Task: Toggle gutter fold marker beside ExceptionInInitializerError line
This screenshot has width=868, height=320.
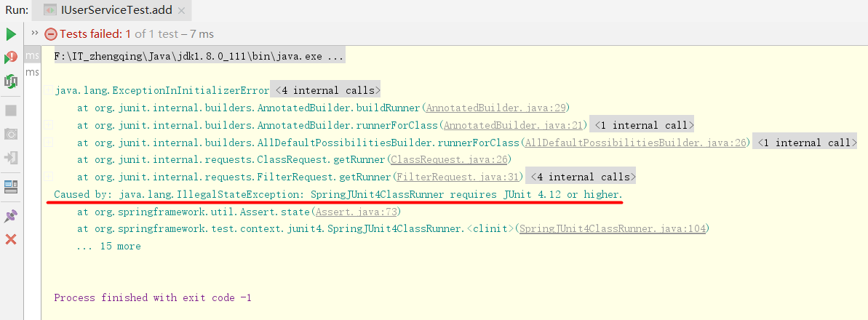Action: (49, 90)
